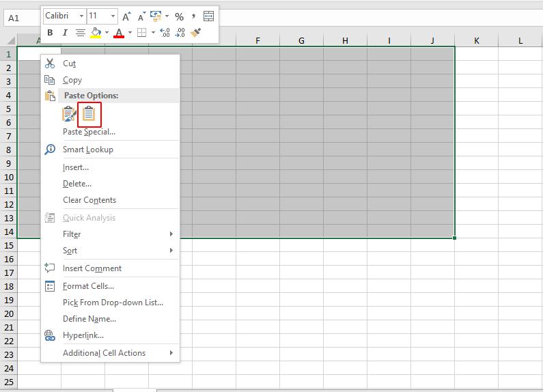Paste with Keep Source Formatting icon
The width and height of the screenshot is (543, 392).
tap(68, 114)
